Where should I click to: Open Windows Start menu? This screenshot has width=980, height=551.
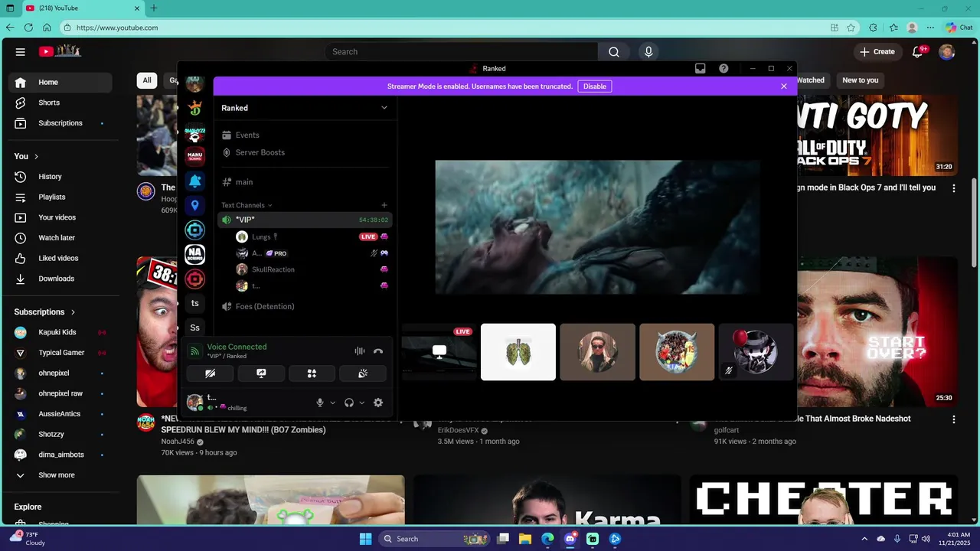365,539
